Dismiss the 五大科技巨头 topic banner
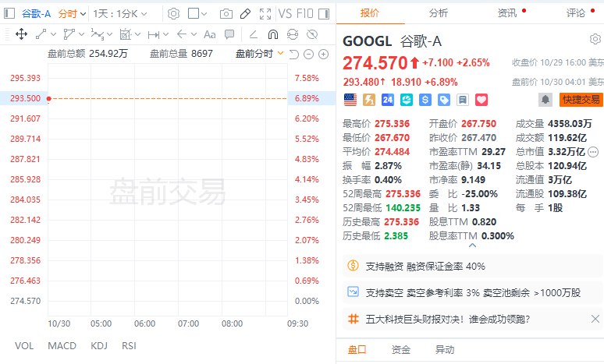This screenshot has height=364, width=604. click(x=595, y=319)
